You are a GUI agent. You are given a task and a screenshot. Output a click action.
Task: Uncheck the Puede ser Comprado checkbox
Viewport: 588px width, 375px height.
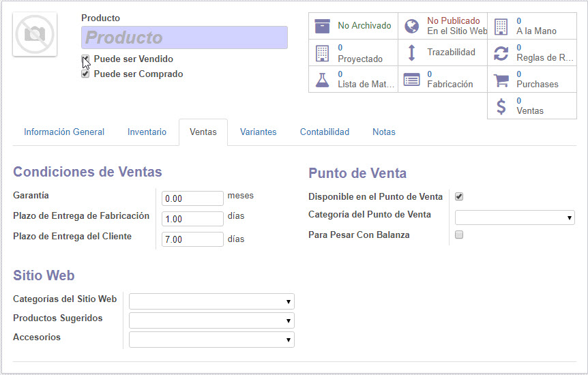(85, 74)
